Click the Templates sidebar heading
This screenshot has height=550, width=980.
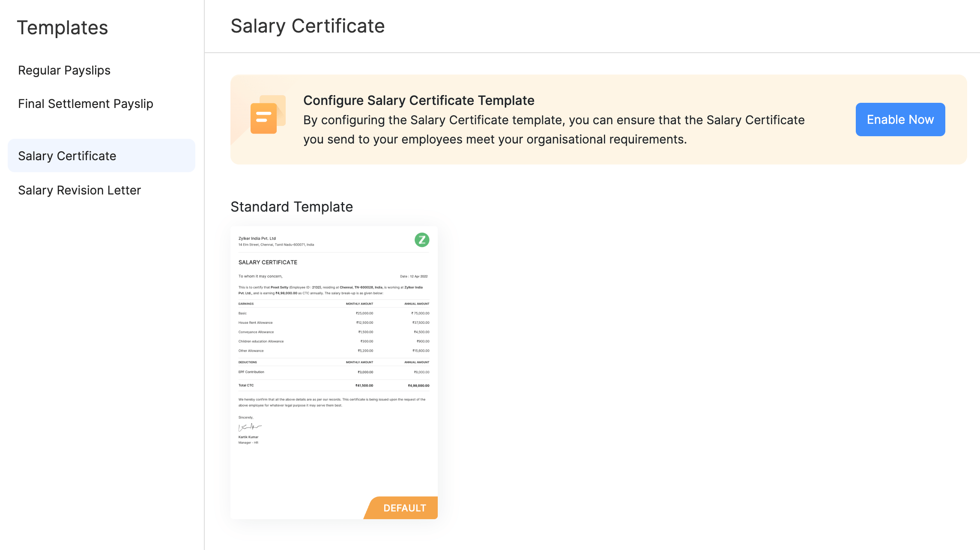pyautogui.click(x=63, y=28)
